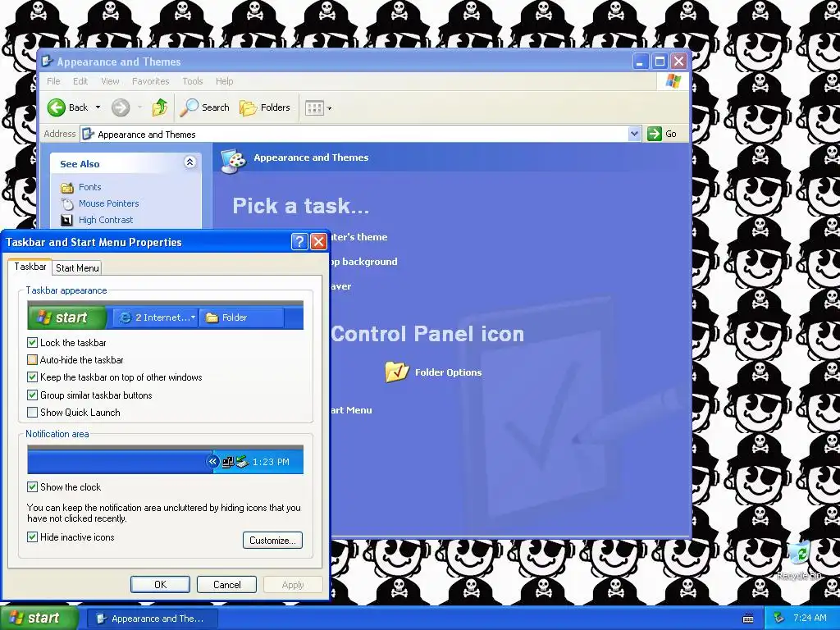Click the Folder Options folder icon
840x630 pixels.
tap(397, 372)
